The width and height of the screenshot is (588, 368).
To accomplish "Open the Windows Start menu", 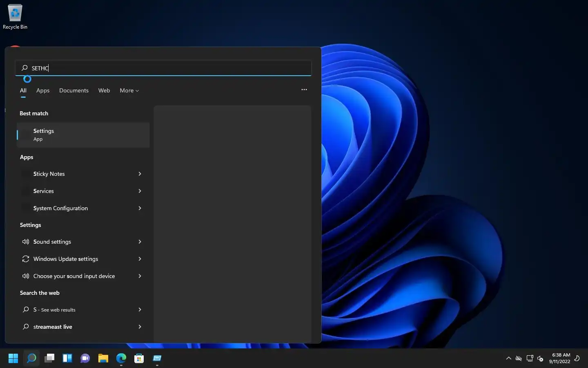I will 13,359.
